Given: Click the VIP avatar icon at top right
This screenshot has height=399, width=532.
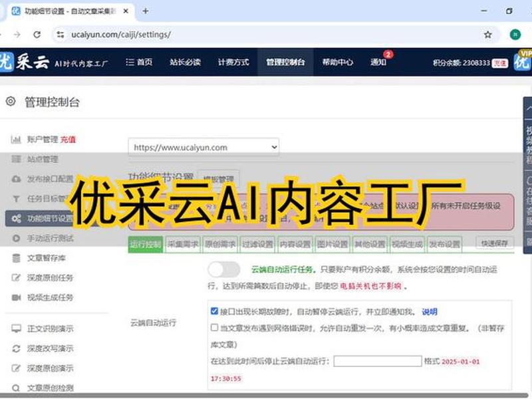Looking at the screenshot, I should pos(523,61).
